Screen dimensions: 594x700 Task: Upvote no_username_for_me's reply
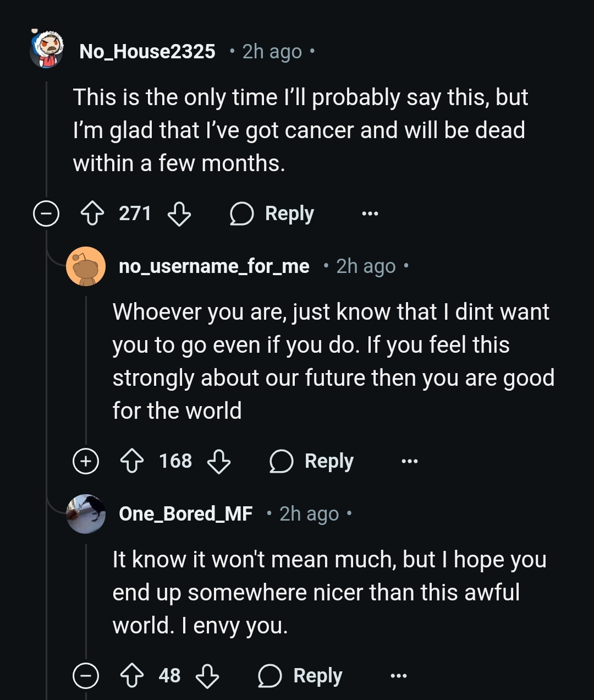(132, 461)
